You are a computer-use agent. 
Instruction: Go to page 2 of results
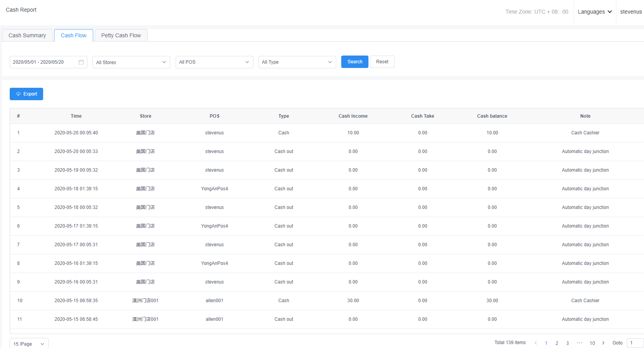(x=557, y=343)
